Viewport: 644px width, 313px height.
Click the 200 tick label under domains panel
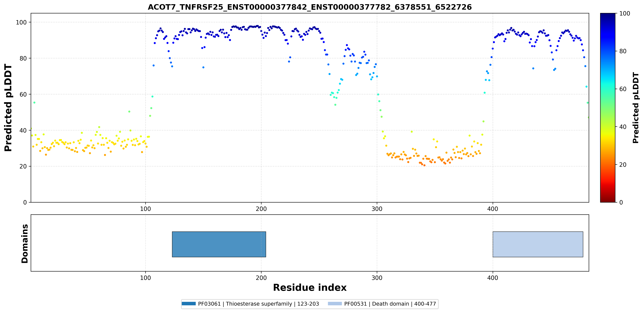coord(261,278)
